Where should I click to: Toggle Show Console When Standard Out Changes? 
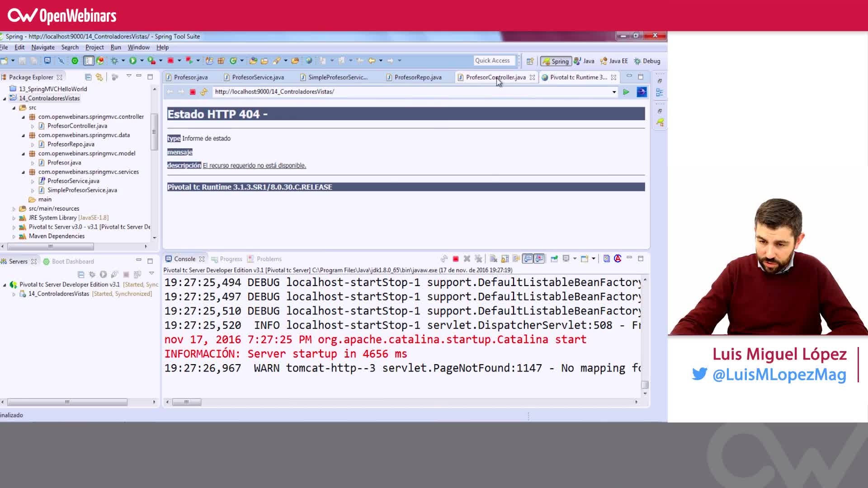[x=528, y=258]
